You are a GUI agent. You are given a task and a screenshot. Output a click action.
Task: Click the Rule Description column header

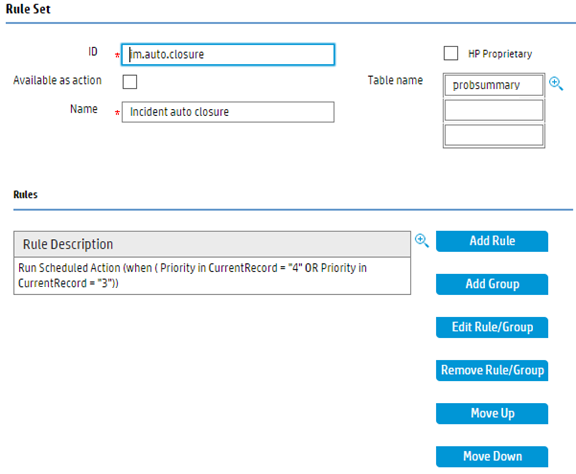click(x=212, y=244)
